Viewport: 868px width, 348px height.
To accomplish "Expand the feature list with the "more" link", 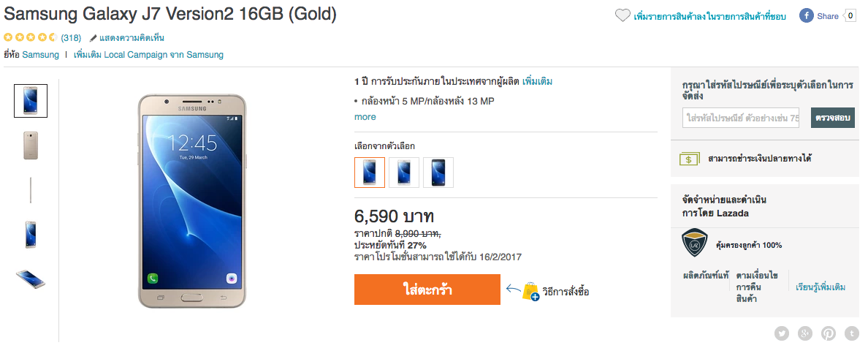I will point(365,117).
